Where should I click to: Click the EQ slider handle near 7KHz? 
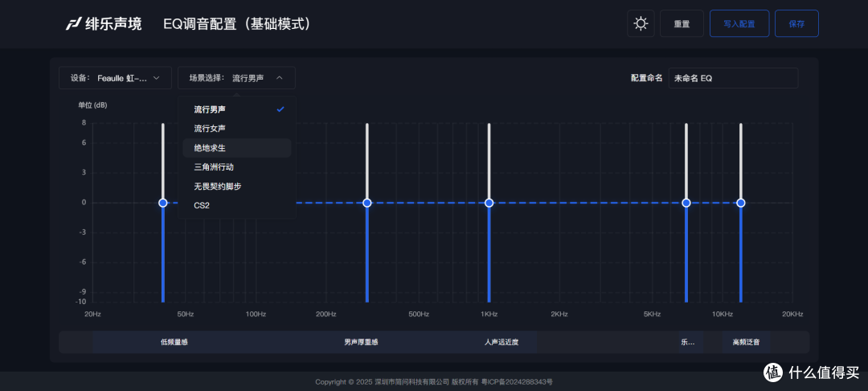(686, 203)
